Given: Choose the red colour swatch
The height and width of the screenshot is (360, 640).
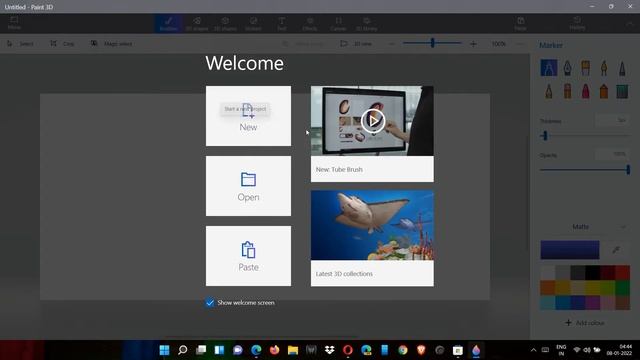Looking at the screenshot, I should [x=622, y=272].
